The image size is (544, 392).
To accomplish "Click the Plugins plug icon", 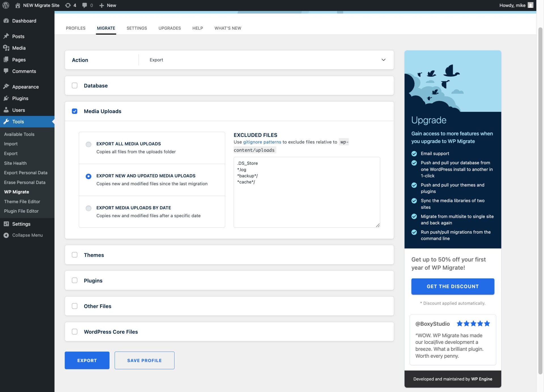I will pyautogui.click(x=6, y=98).
